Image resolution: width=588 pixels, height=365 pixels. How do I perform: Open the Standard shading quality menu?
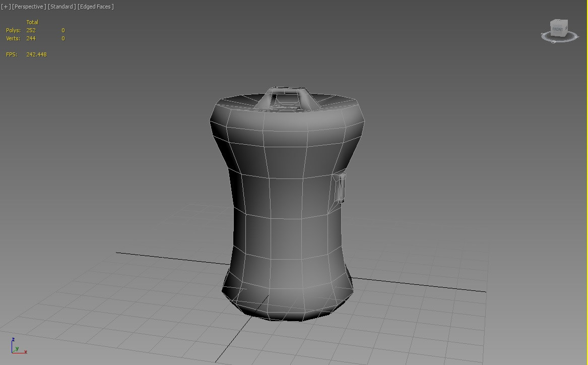point(62,7)
